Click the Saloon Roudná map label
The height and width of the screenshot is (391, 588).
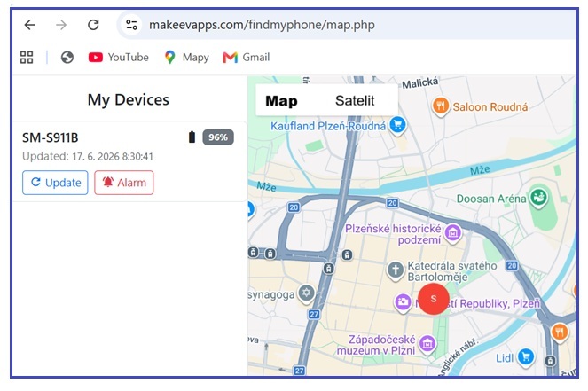pyautogui.click(x=490, y=107)
